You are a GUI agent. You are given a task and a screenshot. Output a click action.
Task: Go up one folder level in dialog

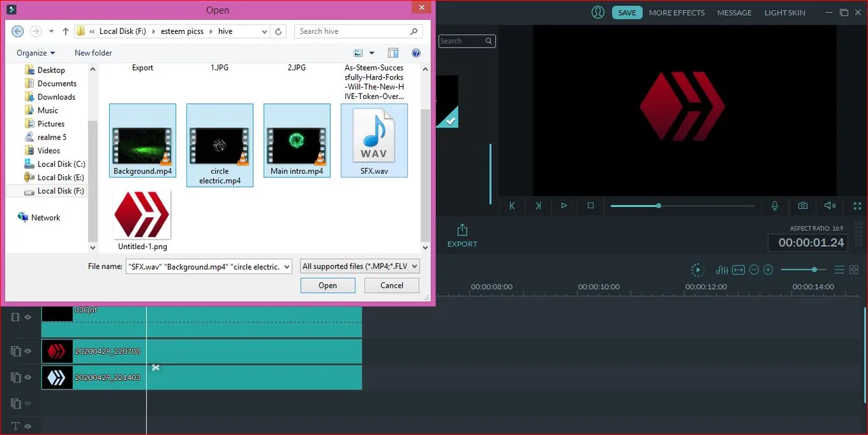(x=66, y=31)
